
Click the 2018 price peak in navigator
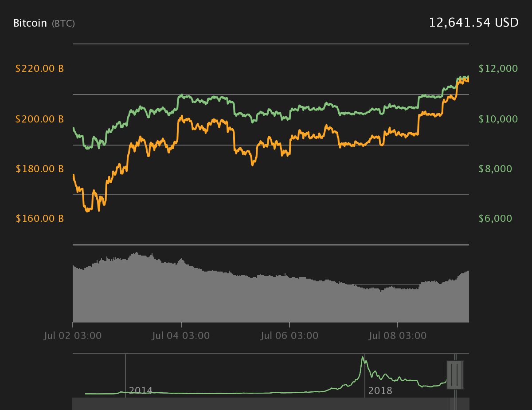click(363, 358)
